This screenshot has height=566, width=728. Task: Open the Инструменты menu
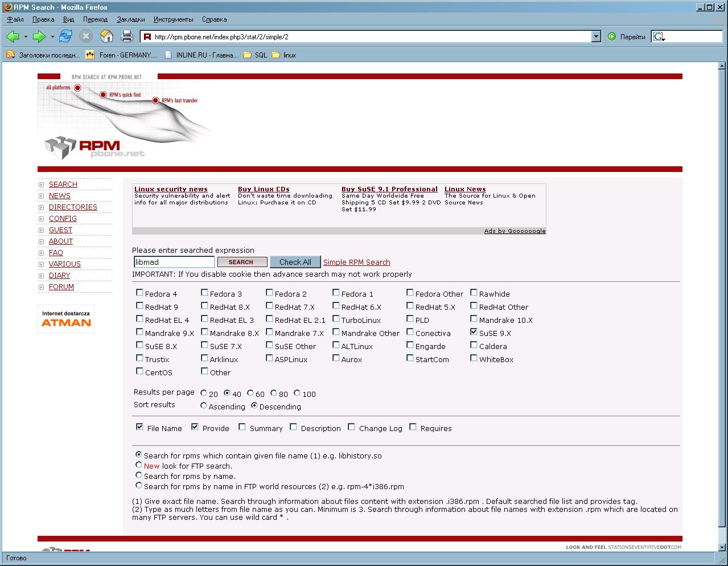click(x=174, y=19)
